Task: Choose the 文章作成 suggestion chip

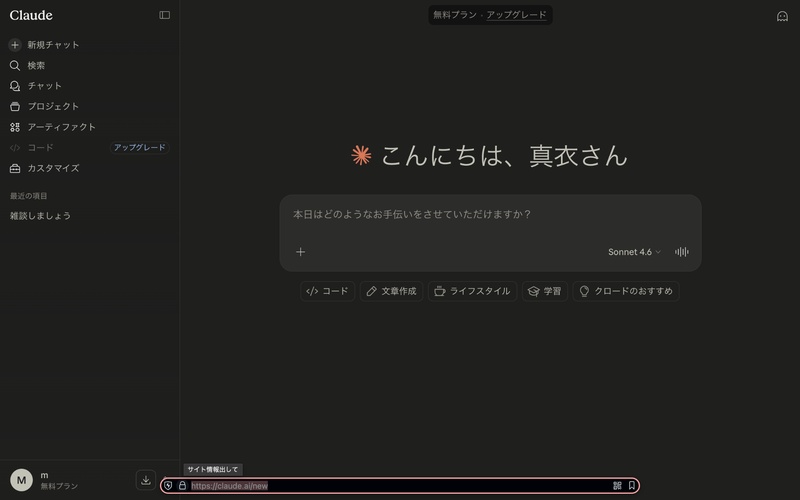Action: click(391, 291)
